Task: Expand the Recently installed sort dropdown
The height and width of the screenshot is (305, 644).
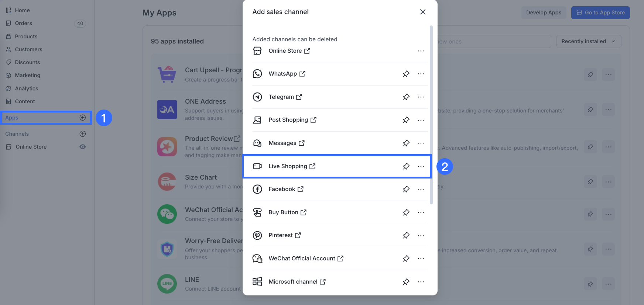Action: pos(588,41)
